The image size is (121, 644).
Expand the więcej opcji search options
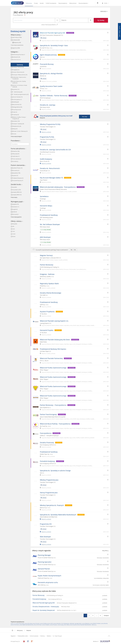pos(104,11)
